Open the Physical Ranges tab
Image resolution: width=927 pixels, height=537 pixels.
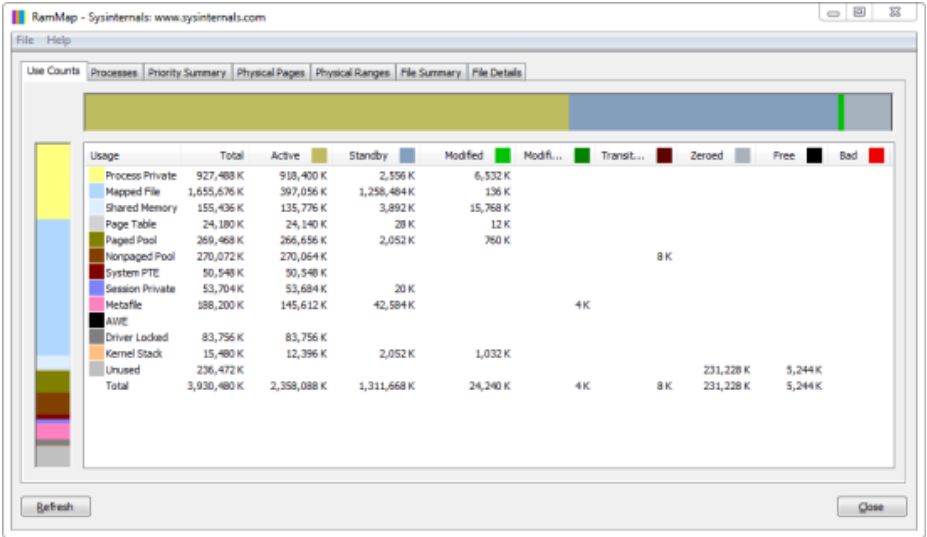tap(352, 73)
